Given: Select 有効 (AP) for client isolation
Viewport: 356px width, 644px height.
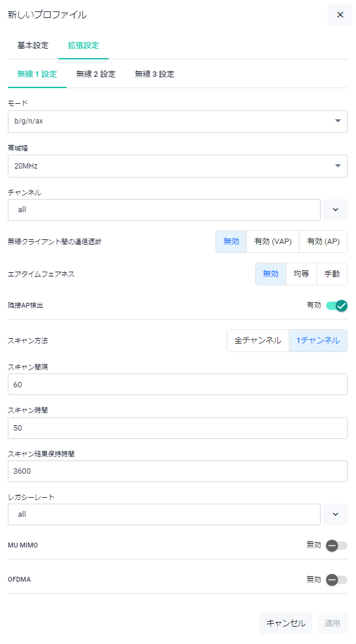Looking at the screenshot, I should pos(324,242).
